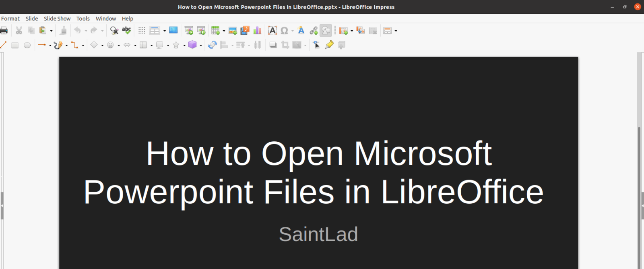Image resolution: width=644 pixels, height=269 pixels.
Task: Expand the Insert Table dropdown arrow
Action: pos(224,31)
